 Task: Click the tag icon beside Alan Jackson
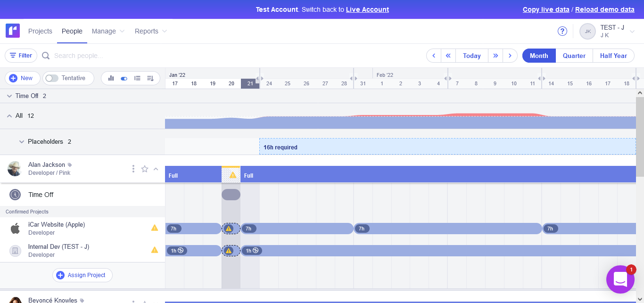[x=70, y=165]
